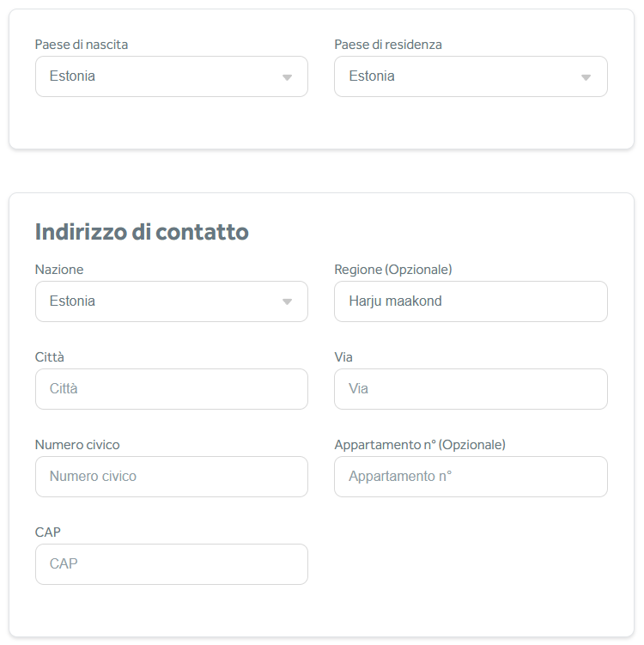Click into the Città text field
This screenshot has height=645, width=644.
point(172,389)
